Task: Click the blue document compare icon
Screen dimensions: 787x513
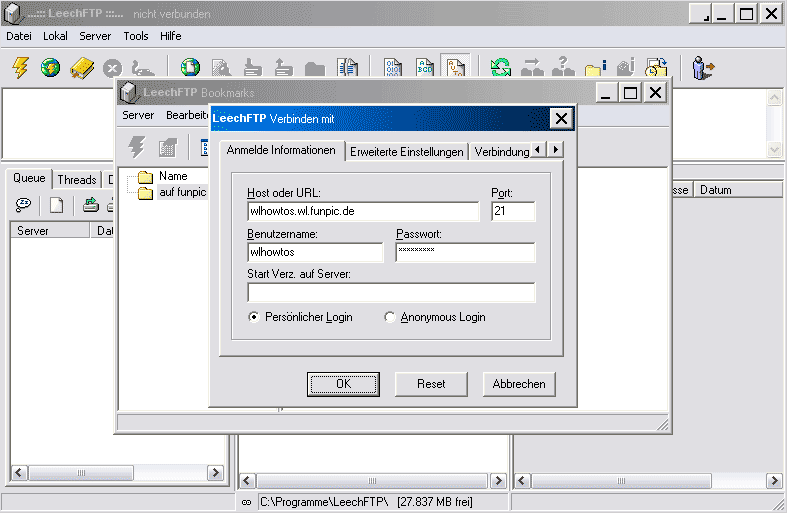Action: [x=347, y=67]
